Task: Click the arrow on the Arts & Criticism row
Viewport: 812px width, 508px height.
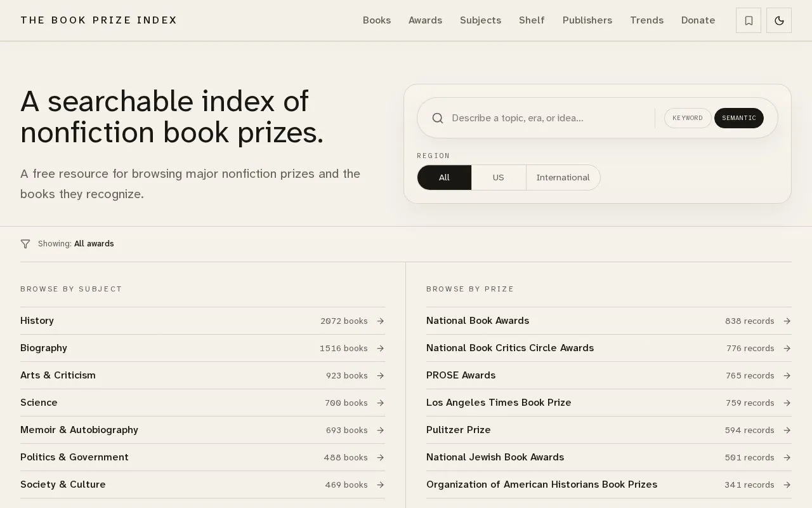Action: [381, 376]
